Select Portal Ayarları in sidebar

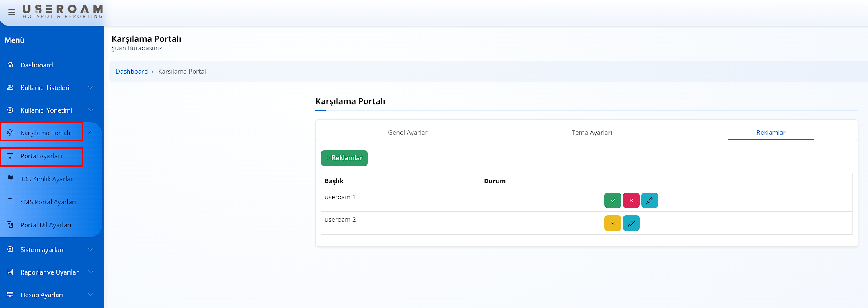pos(41,156)
